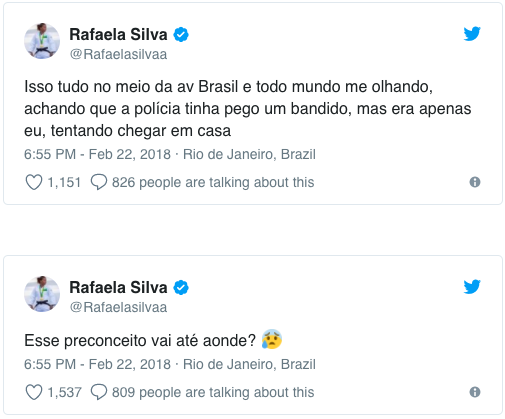The image size is (505, 419).
Task: Open @Rafaelasilvaa handle in second tweet
Action: click(x=118, y=307)
